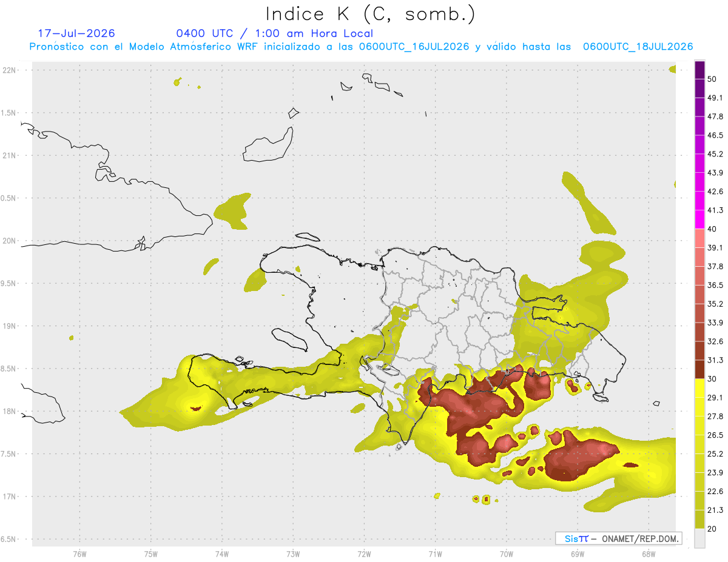The image size is (728, 562).
Task: Click the longitude label '76W'
Action: pos(79,554)
